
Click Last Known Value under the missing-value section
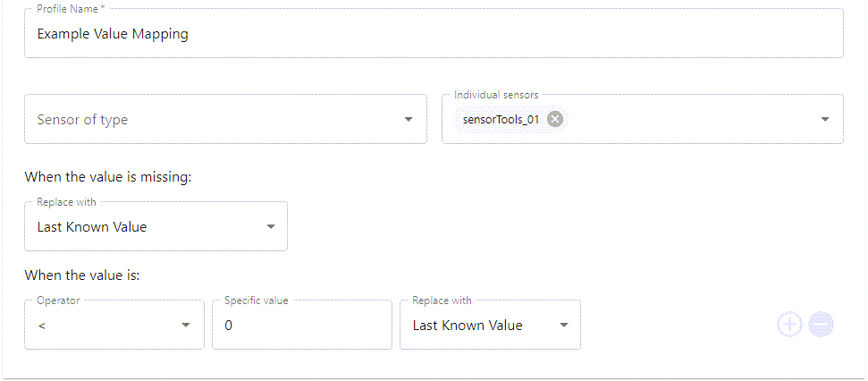point(92,227)
